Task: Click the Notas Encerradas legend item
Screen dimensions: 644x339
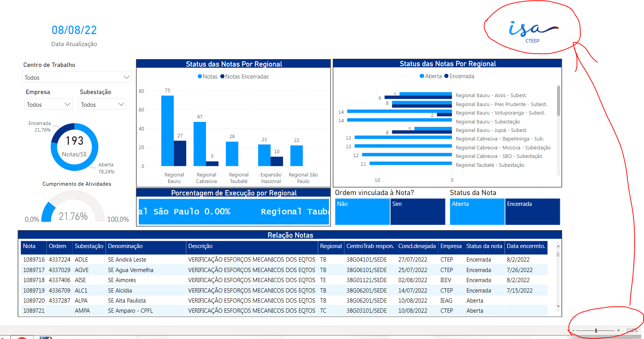Action: (244, 77)
